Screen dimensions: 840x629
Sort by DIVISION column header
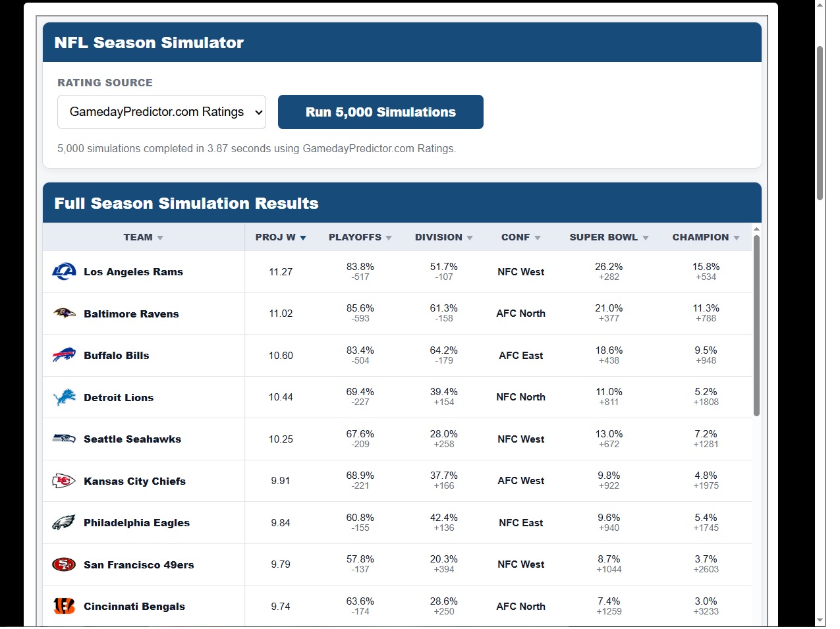444,237
